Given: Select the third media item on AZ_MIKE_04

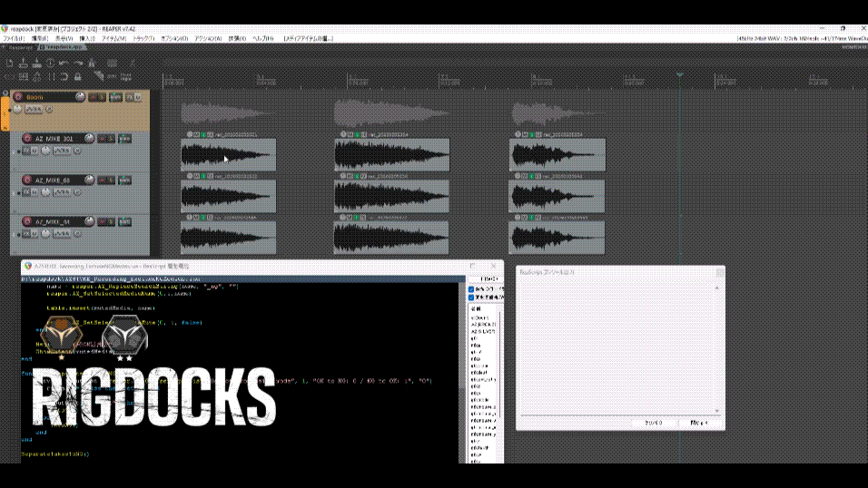Looking at the screenshot, I should (x=557, y=238).
